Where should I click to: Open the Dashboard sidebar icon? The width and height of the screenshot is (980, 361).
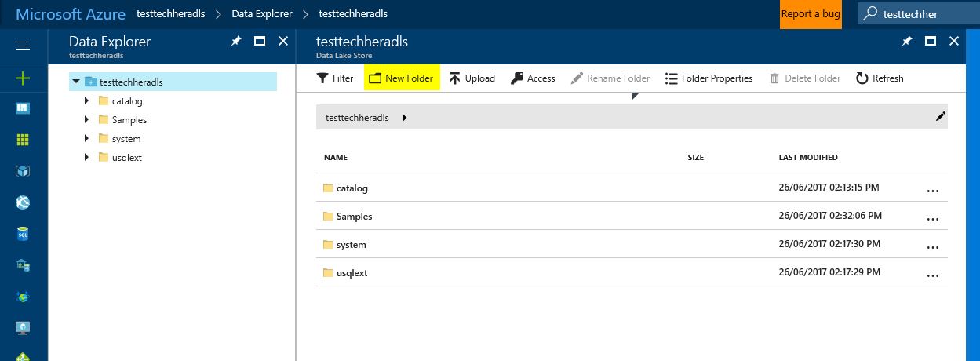pyautogui.click(x=23, y=108)
